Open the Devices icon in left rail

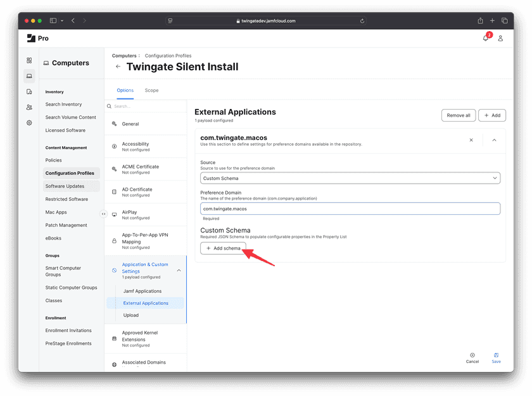[29, 92]
